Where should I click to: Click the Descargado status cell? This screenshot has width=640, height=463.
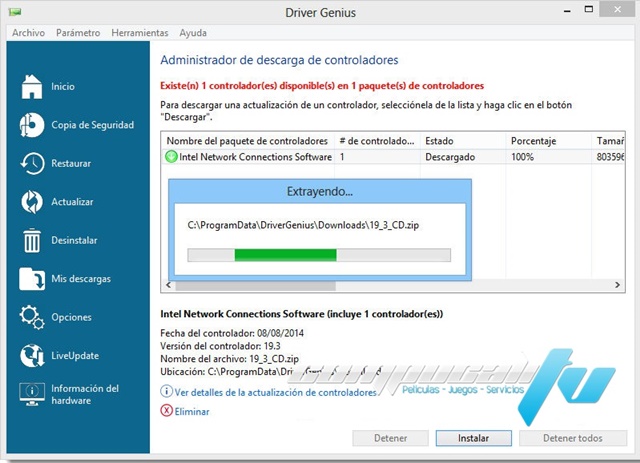point(450,157)
